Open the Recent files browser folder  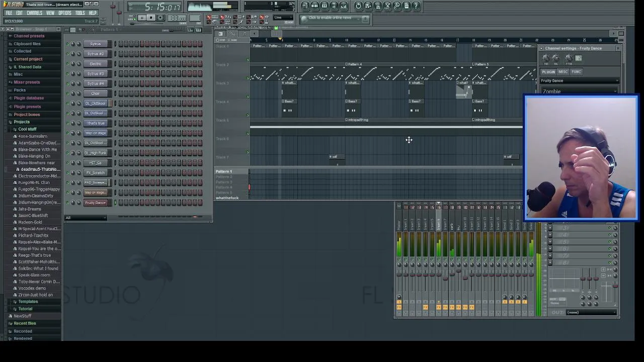[25, 323]
